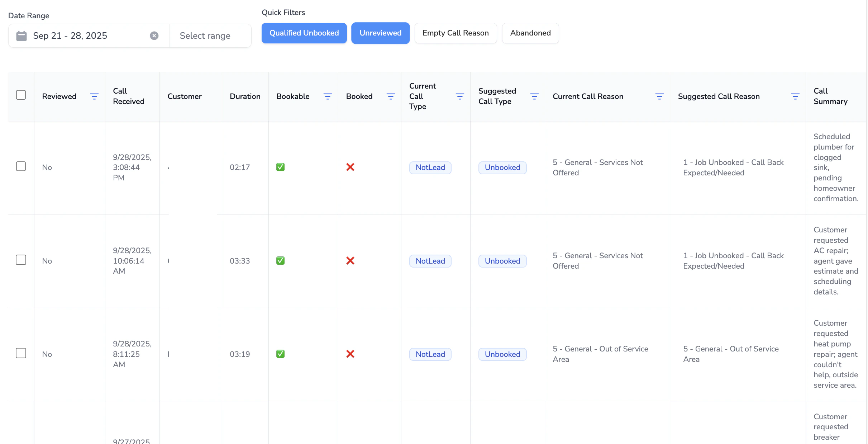Click the calendar icon in date range
The width and height of the screenshot is (868, 444).
click(x=22, y=36)
